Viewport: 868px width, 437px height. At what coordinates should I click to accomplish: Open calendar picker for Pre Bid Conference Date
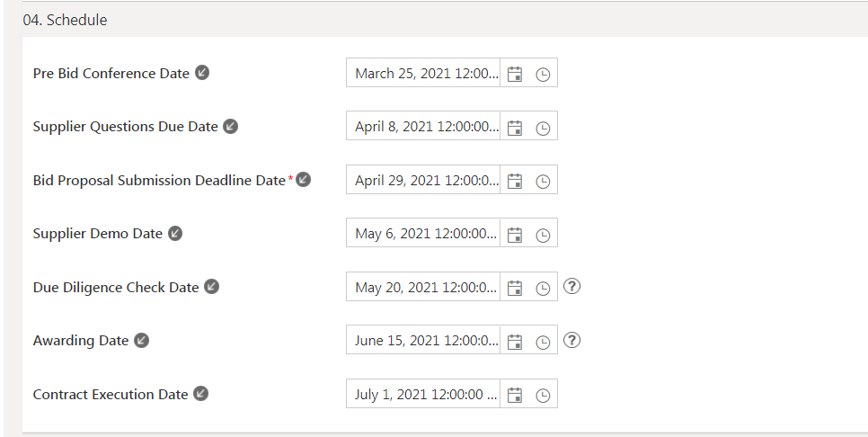click(515, 75)
